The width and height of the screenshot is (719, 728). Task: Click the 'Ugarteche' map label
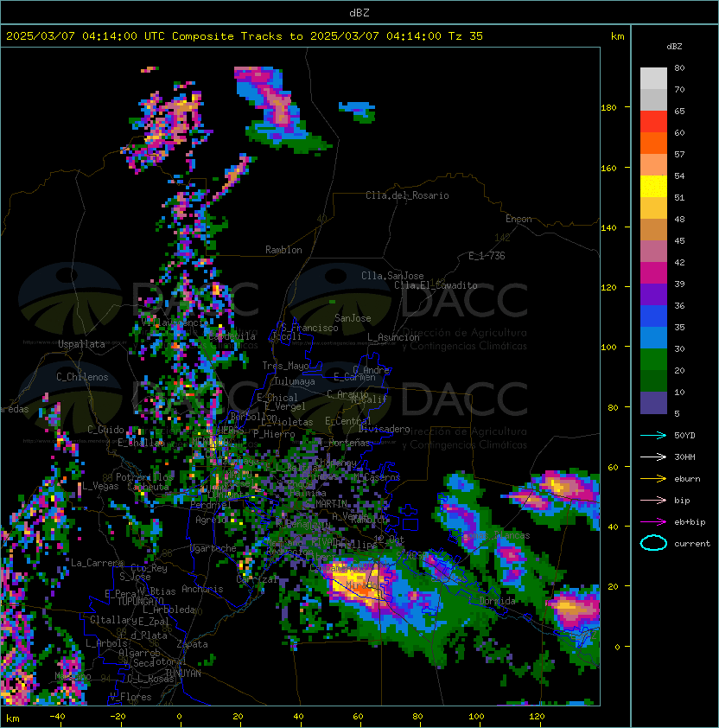(213, 548)
